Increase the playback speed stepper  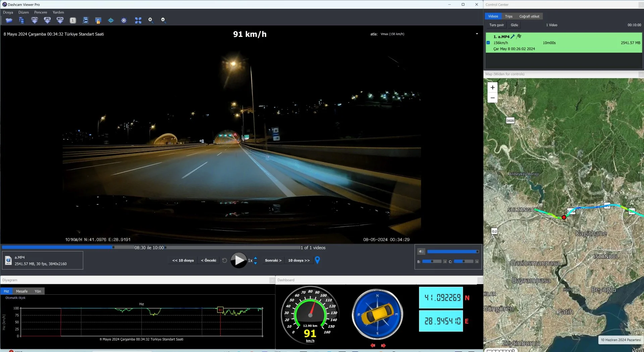(x=256, y=258)
